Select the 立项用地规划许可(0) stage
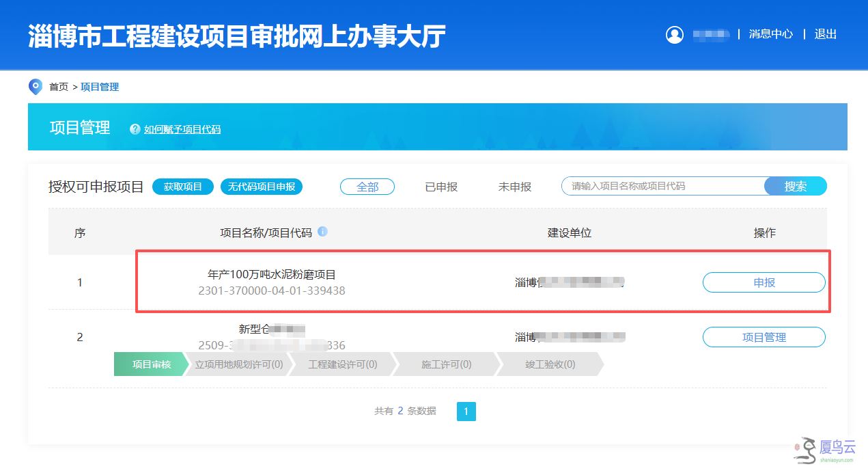868x471 pixels. (x=239, y=364)
